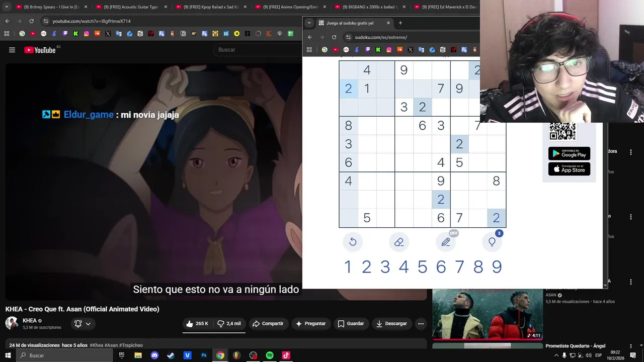Close the Britney Spears tab

86,7
